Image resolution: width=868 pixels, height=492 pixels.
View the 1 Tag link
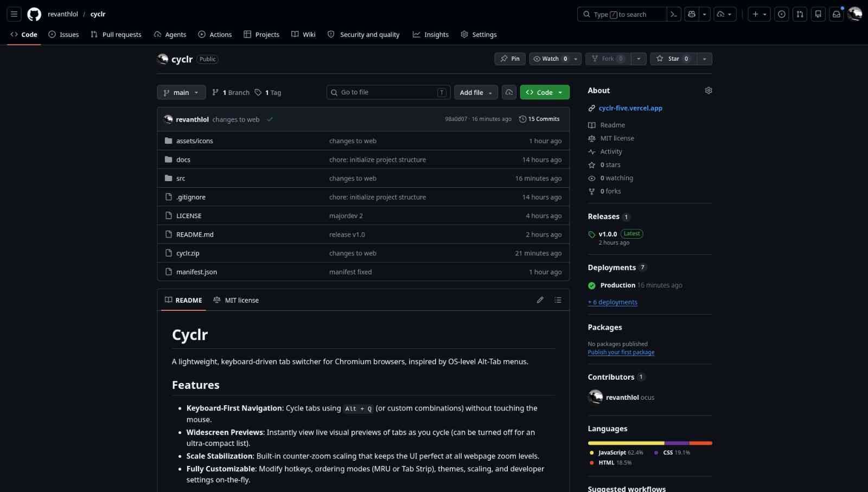(x=268, y=92)
